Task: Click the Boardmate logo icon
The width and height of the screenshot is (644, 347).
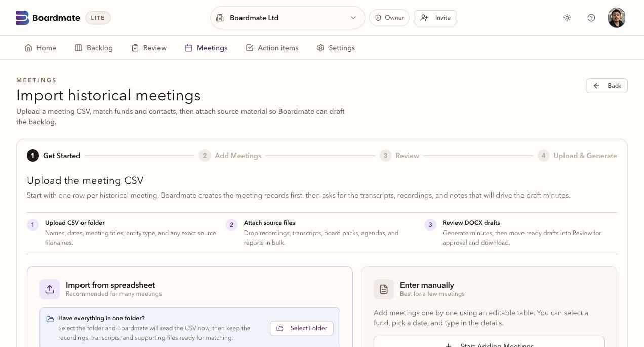Action: click(23, 18)
